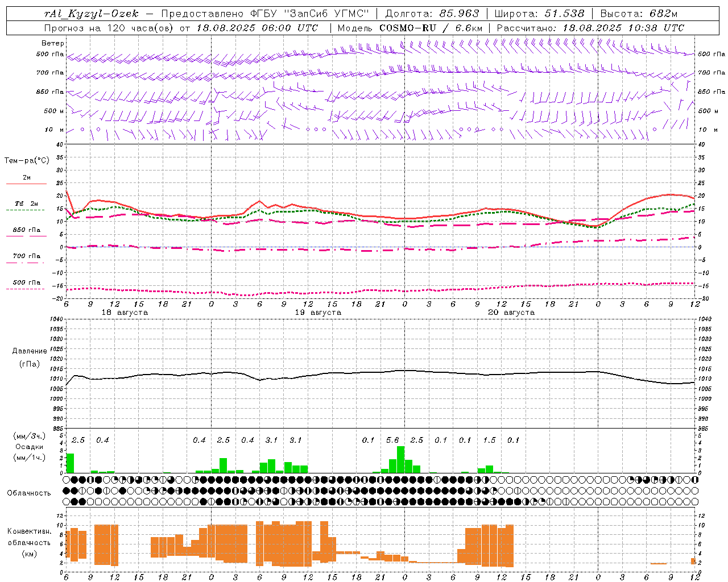The height and width of the screenshot is (582, 728).
Task: Click the Рассчитано: 18.08.2025 10:38 UTC text
Action: (x=590, y=28)
